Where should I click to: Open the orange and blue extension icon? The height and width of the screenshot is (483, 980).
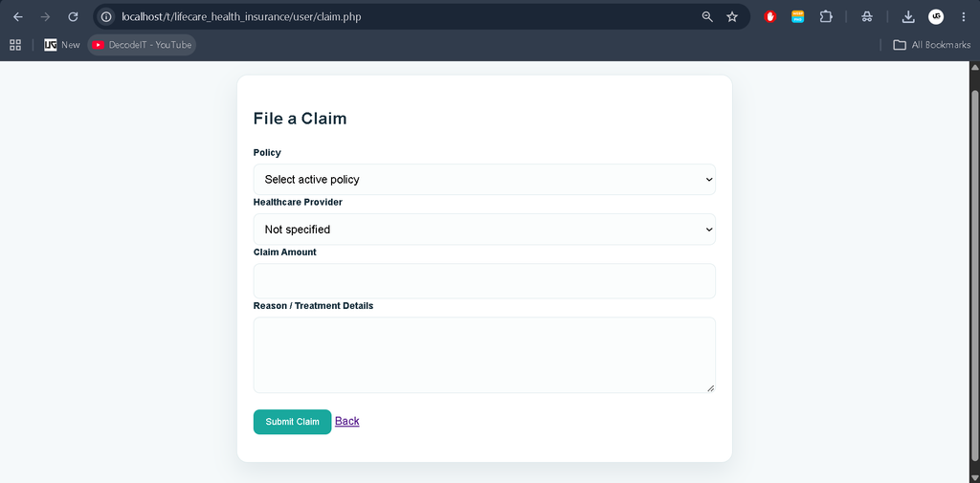point(797,17)
